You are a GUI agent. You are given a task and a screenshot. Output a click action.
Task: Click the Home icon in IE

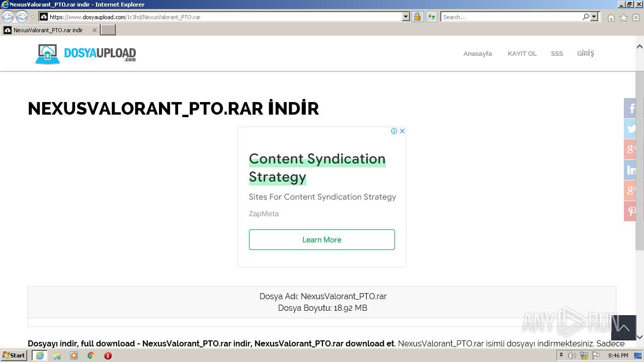(611, 18)
